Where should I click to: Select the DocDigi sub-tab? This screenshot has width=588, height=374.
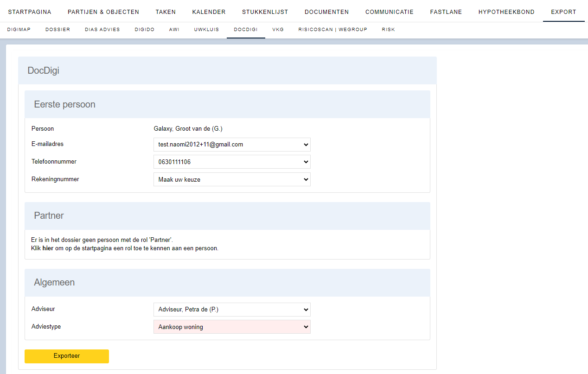point(246,29)
